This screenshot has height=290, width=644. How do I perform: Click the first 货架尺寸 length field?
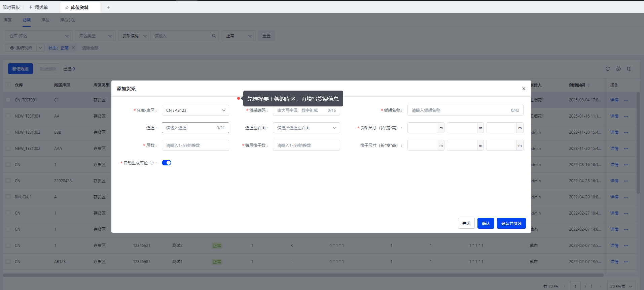(423, 128)
